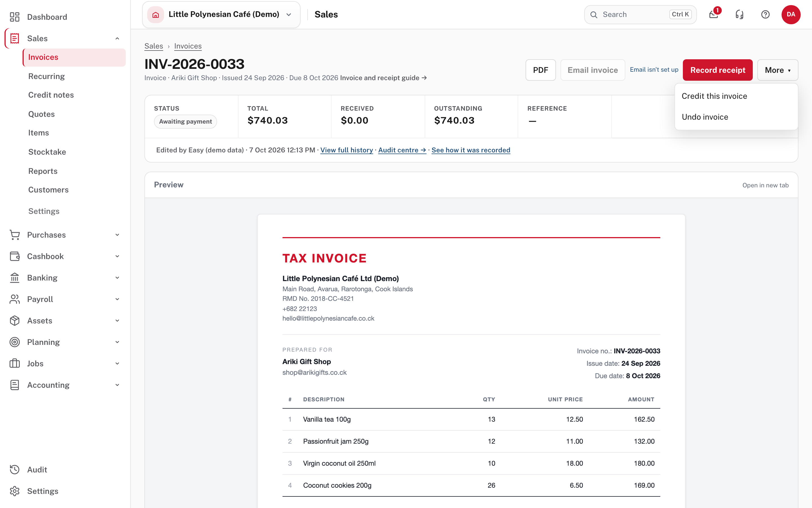Viewport: 812px width, 508px height.
Task: Go to Credit notes in sidebar
Action: (51, 95)
